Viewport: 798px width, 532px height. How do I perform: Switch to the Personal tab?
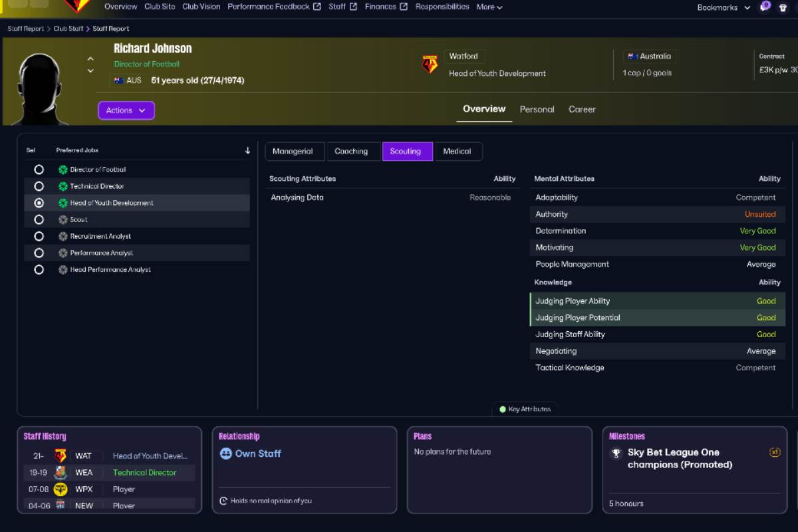[537, 110]
